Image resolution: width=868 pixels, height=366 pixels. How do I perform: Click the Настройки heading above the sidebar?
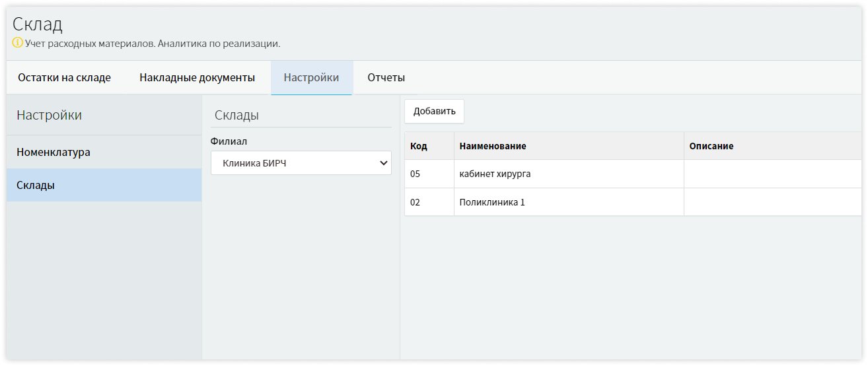(50, 115)
